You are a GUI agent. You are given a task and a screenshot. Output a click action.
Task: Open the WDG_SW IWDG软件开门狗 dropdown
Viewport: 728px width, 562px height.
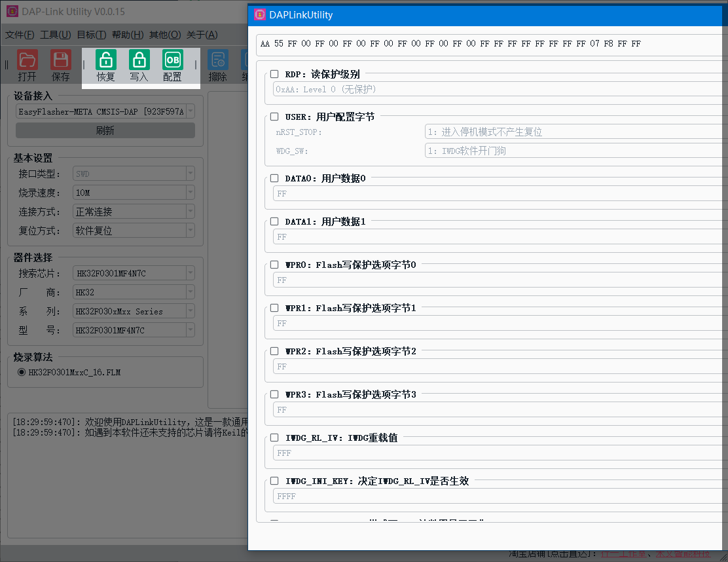575,151
